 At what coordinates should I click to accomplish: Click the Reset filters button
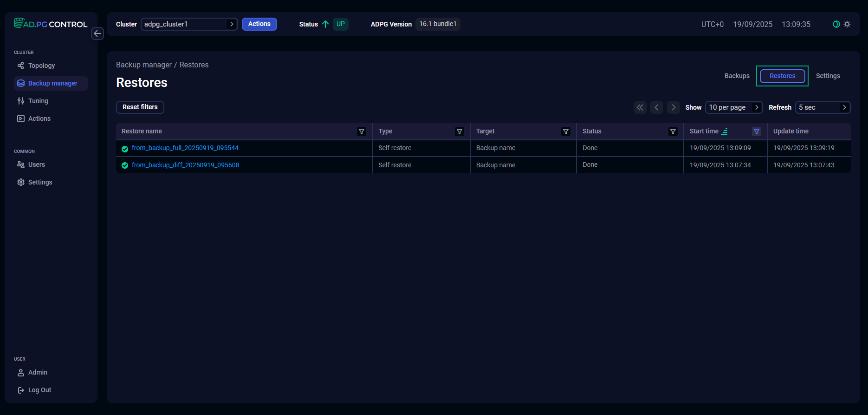tap(140, 107)
